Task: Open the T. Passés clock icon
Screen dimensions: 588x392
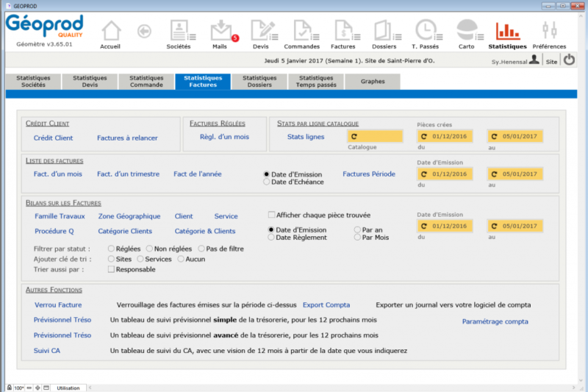Action: pos(425,32)
